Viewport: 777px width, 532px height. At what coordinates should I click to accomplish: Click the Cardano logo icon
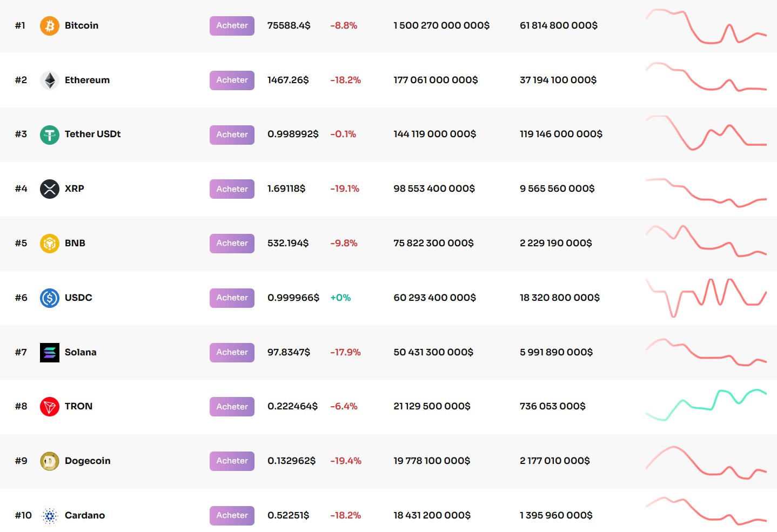coord(49,515)
